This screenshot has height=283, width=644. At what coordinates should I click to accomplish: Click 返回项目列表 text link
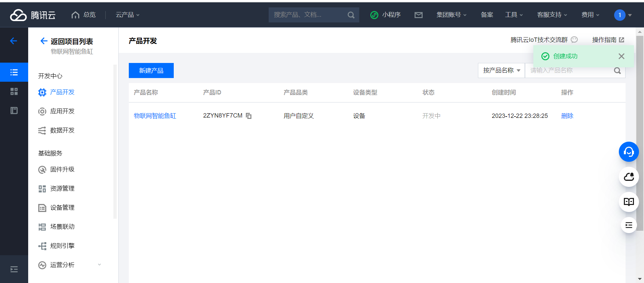(x=72, y=41)
